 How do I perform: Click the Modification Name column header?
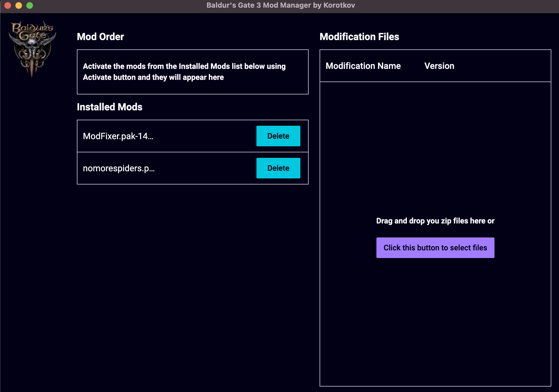coord(363,66)
